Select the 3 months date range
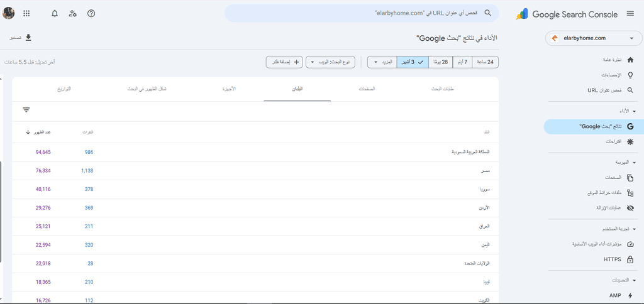The height and width of the screenshot is (304, 644). point(413,62)
